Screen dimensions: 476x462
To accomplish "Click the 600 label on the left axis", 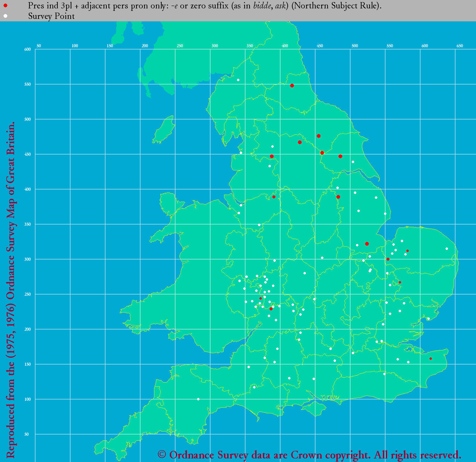I will pyautogui.click(x=28, y=49).
